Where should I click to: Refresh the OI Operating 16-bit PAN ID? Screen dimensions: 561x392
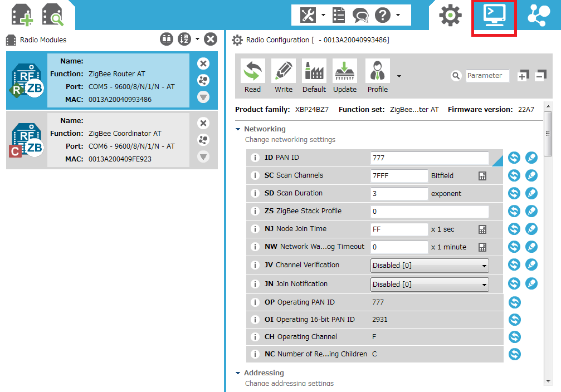click(515, 320)
